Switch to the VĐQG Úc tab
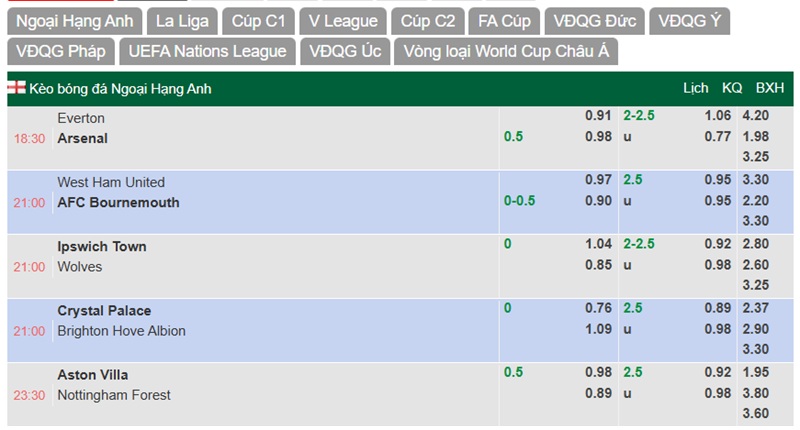 click(x=345, y=52)
